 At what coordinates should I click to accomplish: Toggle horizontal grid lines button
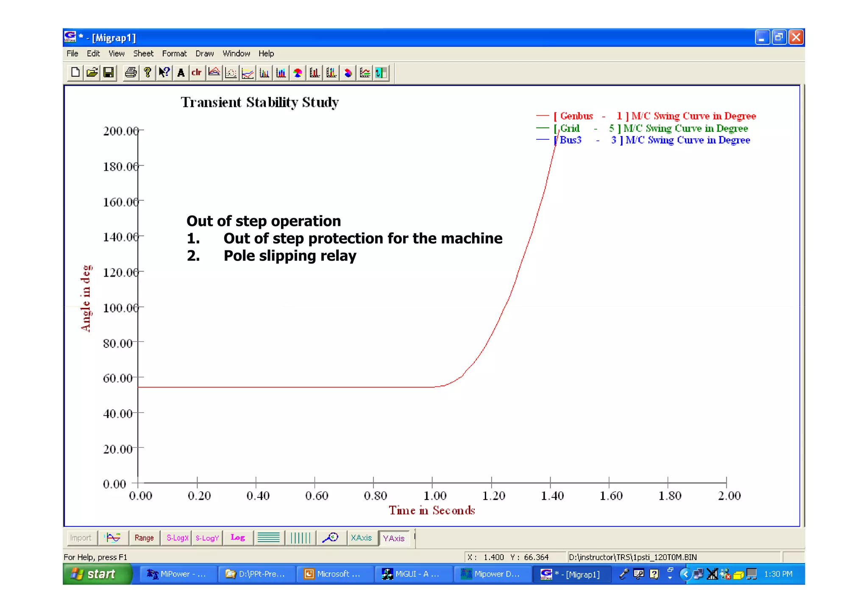tap(269, 538)
